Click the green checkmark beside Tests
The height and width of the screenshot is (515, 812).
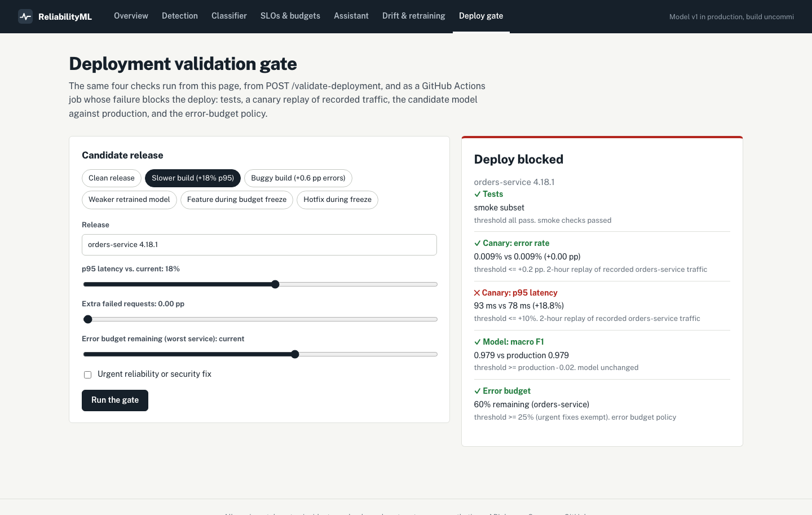[x=478, y=194]
